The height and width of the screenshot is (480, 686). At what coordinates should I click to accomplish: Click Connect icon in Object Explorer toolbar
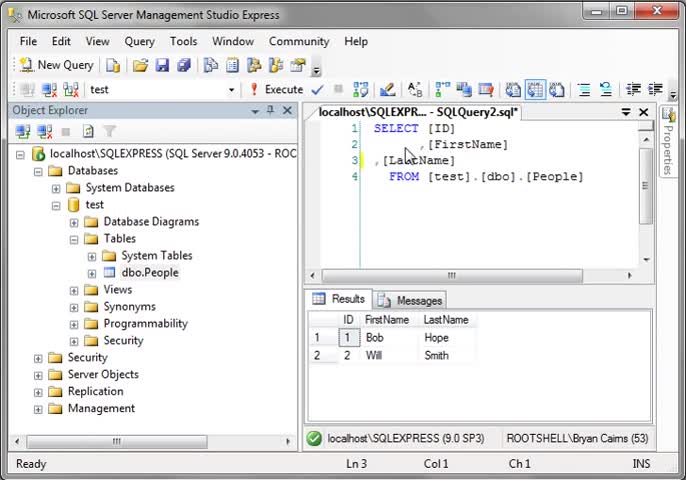(x=23, y=131)
